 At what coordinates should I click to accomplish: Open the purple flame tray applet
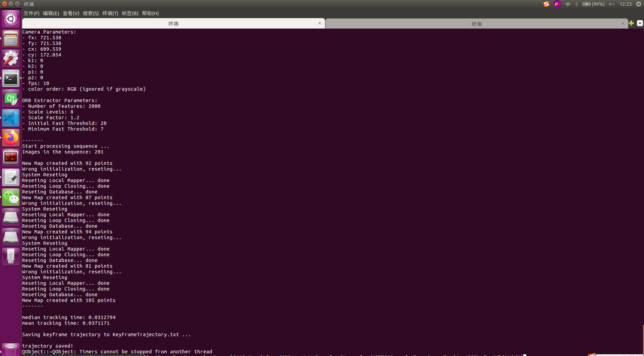[x=557, y=4]
